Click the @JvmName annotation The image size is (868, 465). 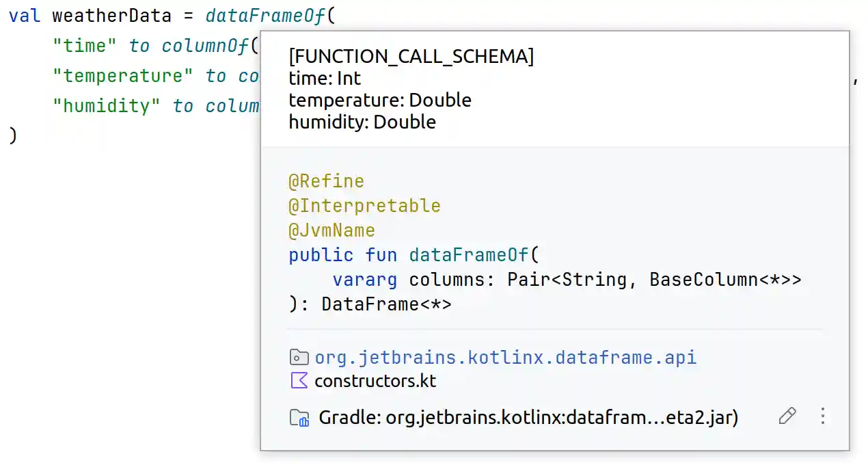pyautogui.click(x=331, y=230)
